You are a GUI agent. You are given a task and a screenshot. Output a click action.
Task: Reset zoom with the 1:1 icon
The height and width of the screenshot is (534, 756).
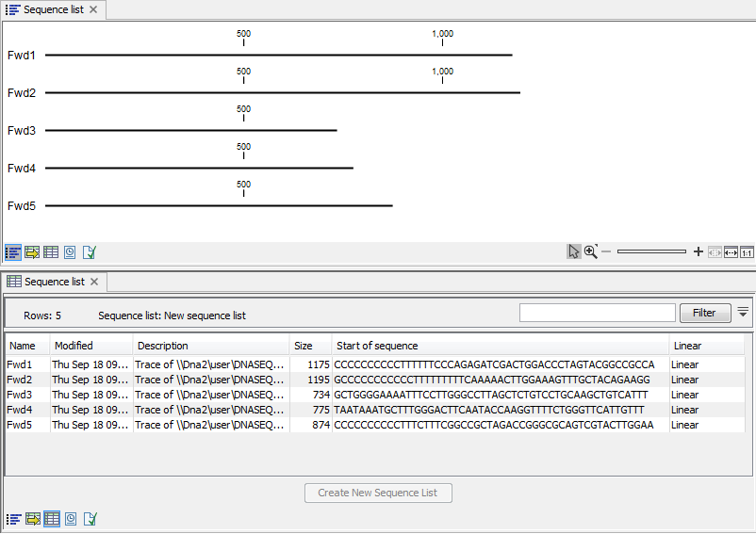[747, 252]
